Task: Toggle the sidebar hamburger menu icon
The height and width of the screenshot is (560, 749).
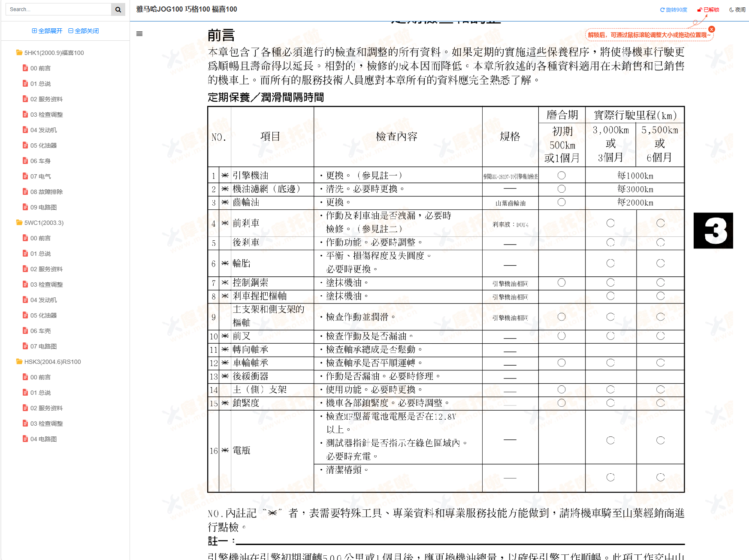Action: point(139,34)
